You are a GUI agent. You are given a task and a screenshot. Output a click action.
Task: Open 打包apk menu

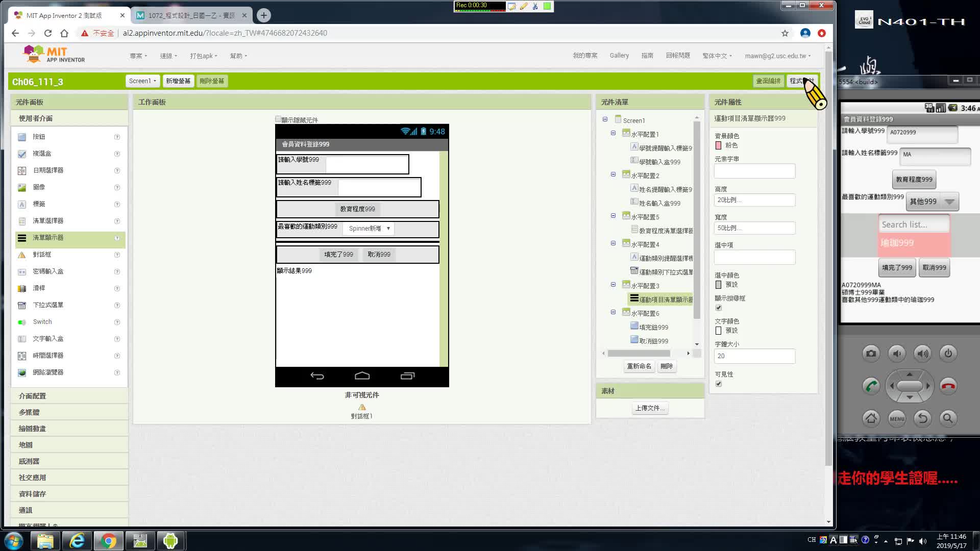click(x=204, y=56)
